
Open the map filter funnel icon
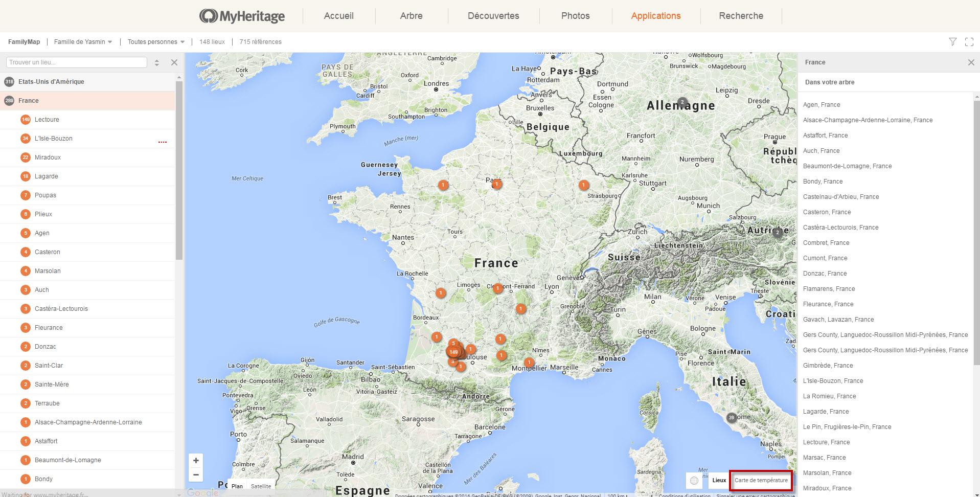tap(953, 42)
